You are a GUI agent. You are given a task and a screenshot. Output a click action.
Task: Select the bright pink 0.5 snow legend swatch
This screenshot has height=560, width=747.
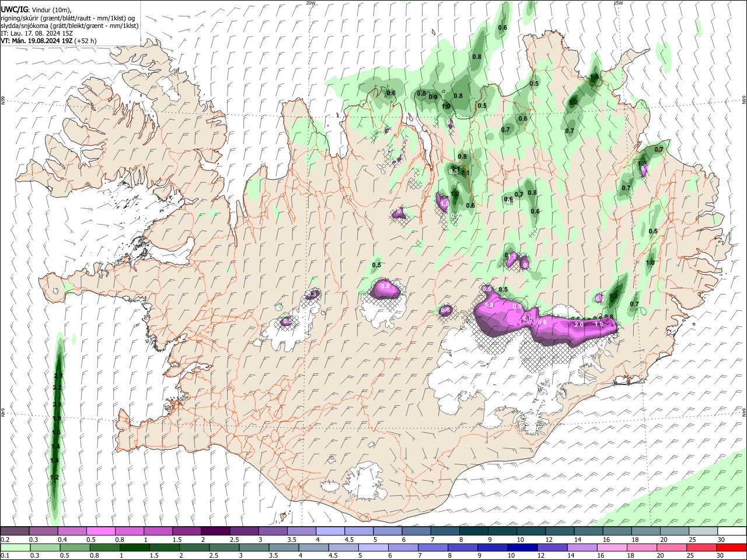click(x=100, y=531)
